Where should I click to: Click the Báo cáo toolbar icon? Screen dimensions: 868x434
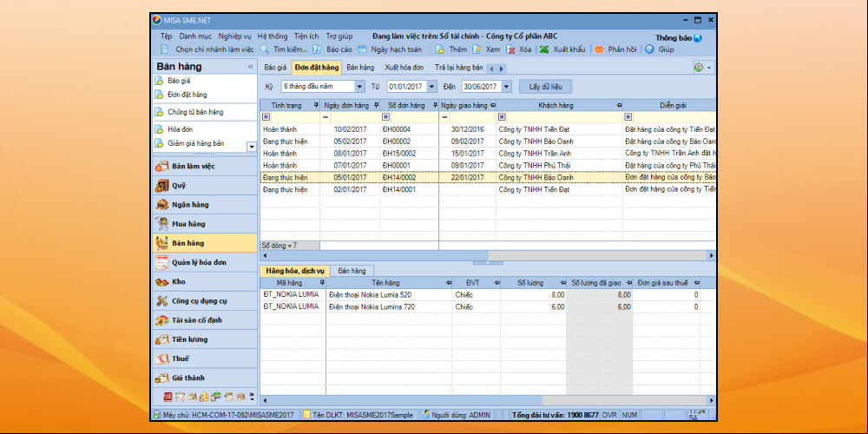tap(317, 49)
